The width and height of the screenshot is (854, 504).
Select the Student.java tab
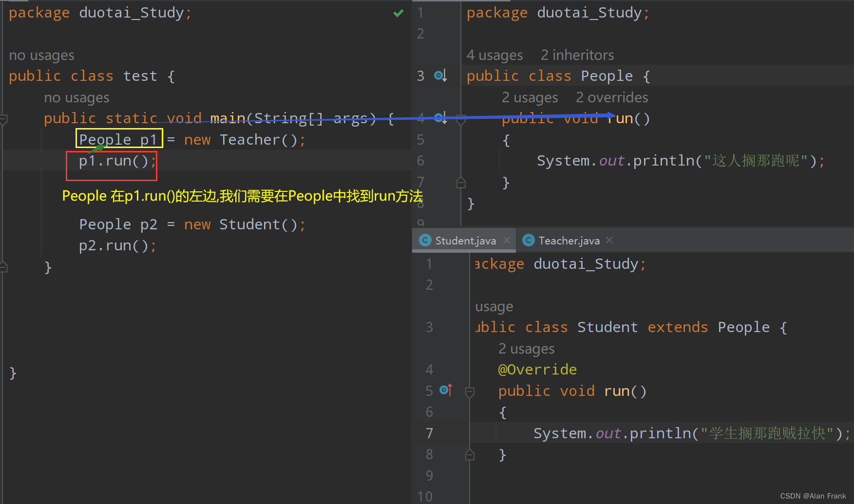(x=466, y=240)
